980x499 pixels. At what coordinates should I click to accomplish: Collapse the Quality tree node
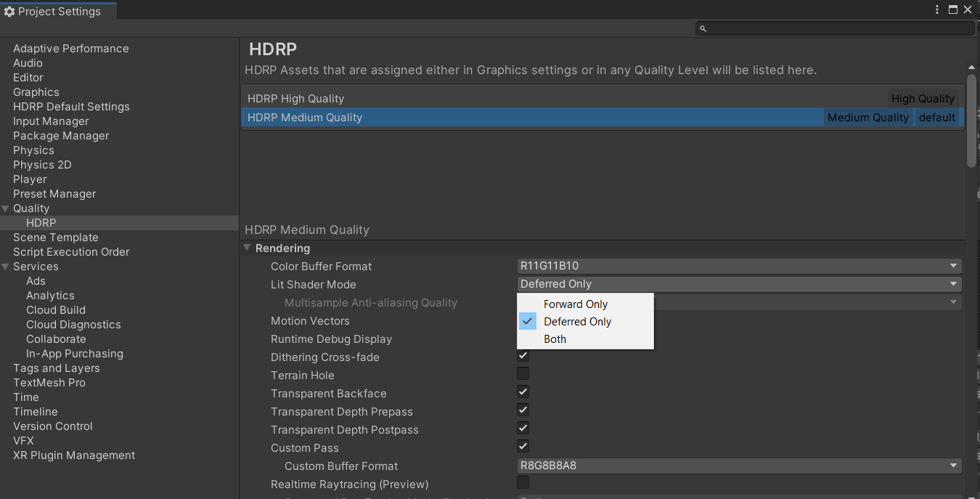tap(6, 208)
